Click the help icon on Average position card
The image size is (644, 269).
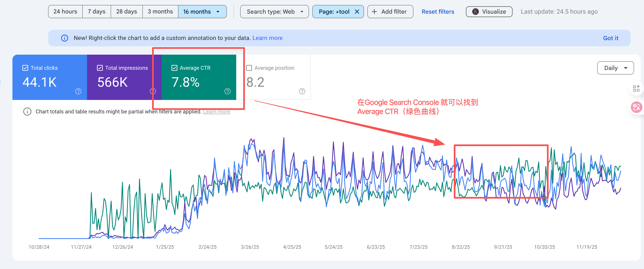(x=302, y=91)
